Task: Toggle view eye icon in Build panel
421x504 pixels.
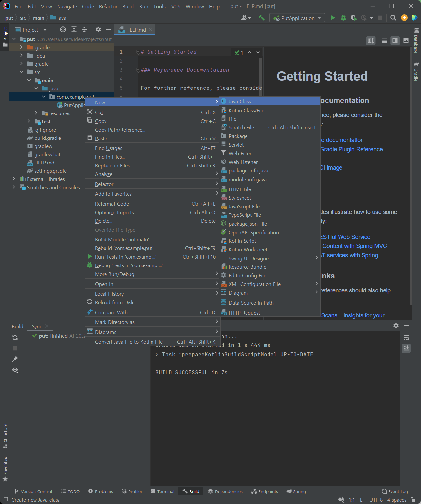Action: coord(15,370)
